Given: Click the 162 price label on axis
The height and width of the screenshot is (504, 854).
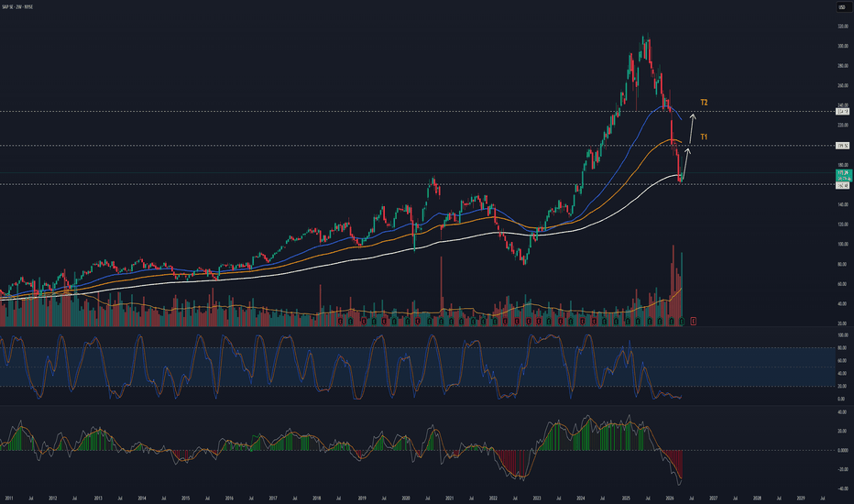Looking at the screenshot, I should tap(840, 184).
